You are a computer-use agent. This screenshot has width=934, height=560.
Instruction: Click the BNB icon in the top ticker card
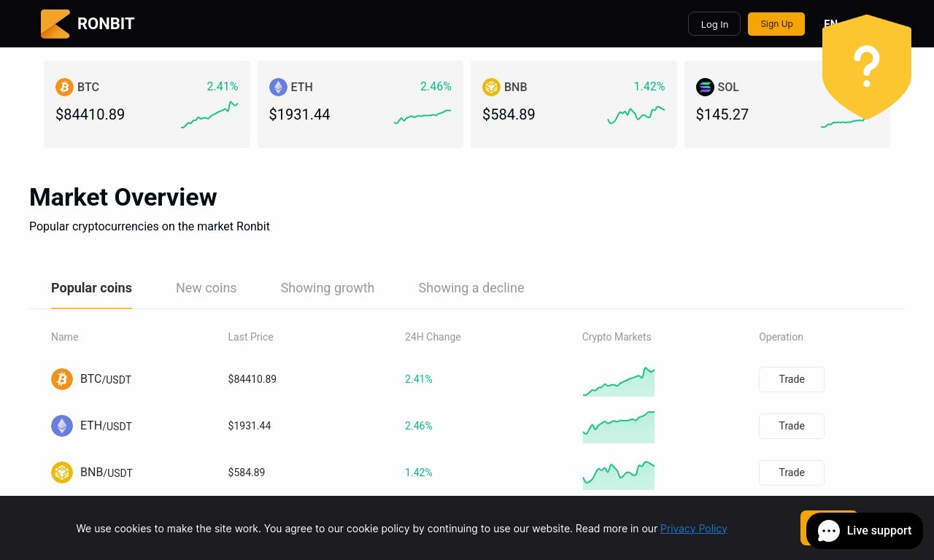click(491, 87)
